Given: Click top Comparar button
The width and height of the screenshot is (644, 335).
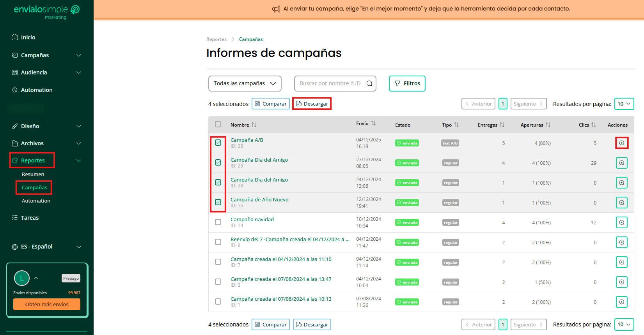Looking at the screenshot, I should (271, 104).
